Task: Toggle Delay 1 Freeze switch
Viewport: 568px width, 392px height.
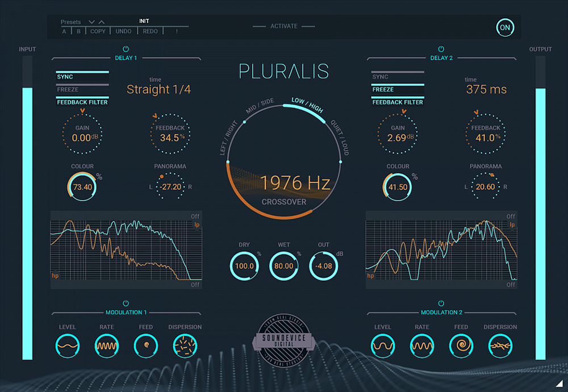Action: (x=82, y=89)
